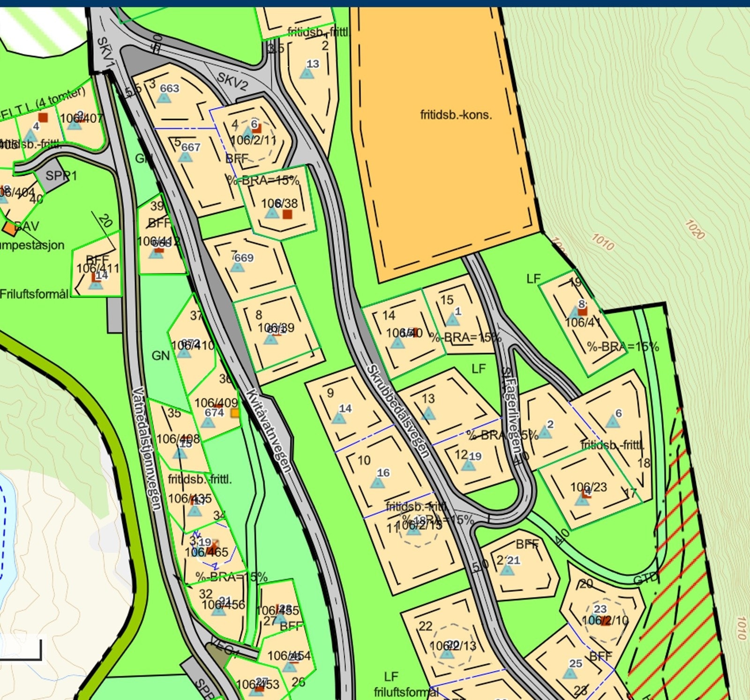This screenshot has width=750, height=700.
Task: Click the orange square beside marker 674
Action: (x=235, y=413)
